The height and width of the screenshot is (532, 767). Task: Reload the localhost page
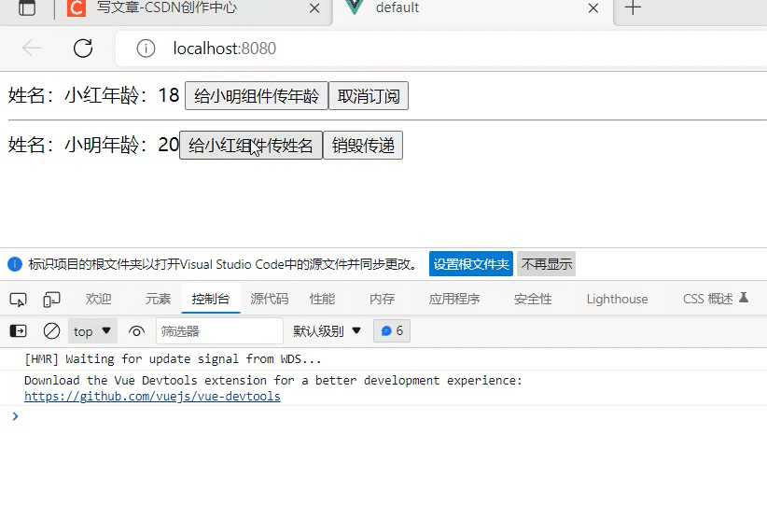pos(83,48)
